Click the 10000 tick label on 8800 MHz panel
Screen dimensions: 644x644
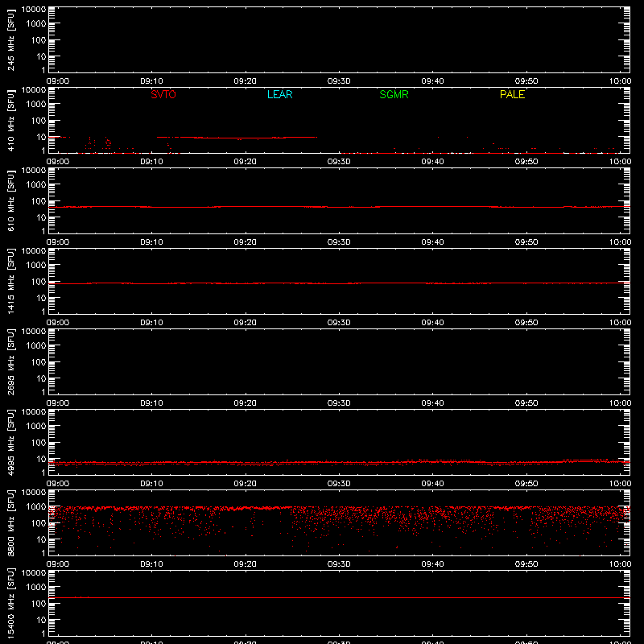tap(34, 493)
